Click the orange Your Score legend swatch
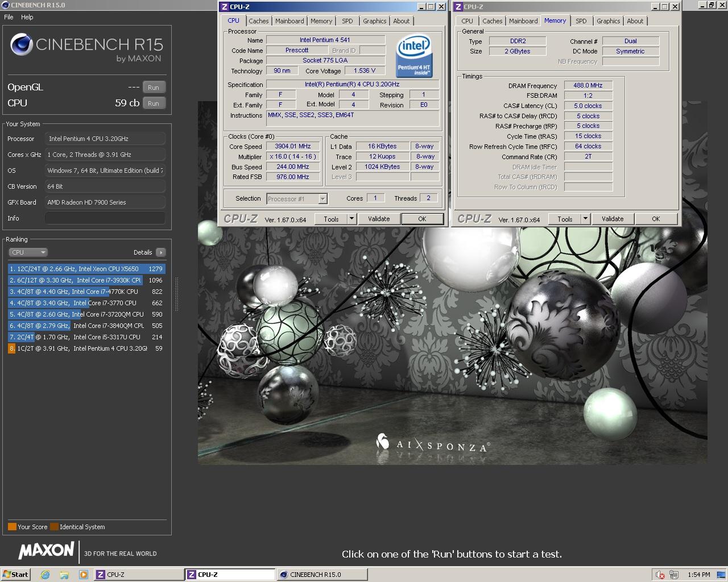Screen dimensions: 728x582 tap(12, 526)
